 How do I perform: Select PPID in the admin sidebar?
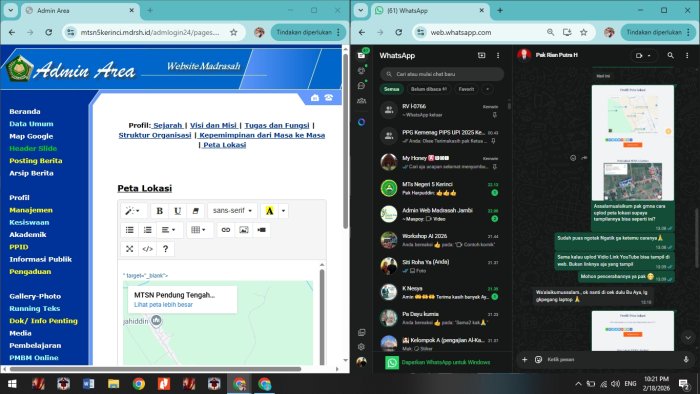tap(19, 247)
